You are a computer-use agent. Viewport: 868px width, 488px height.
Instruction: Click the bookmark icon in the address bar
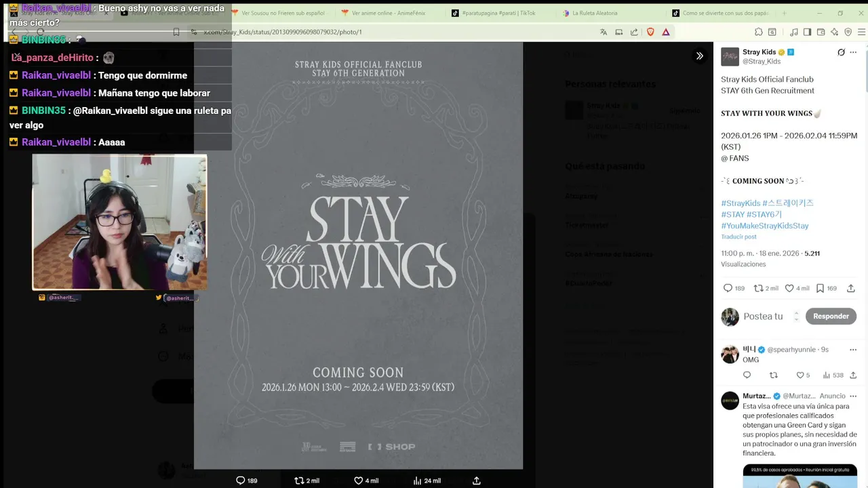click(x=176, y=32)
